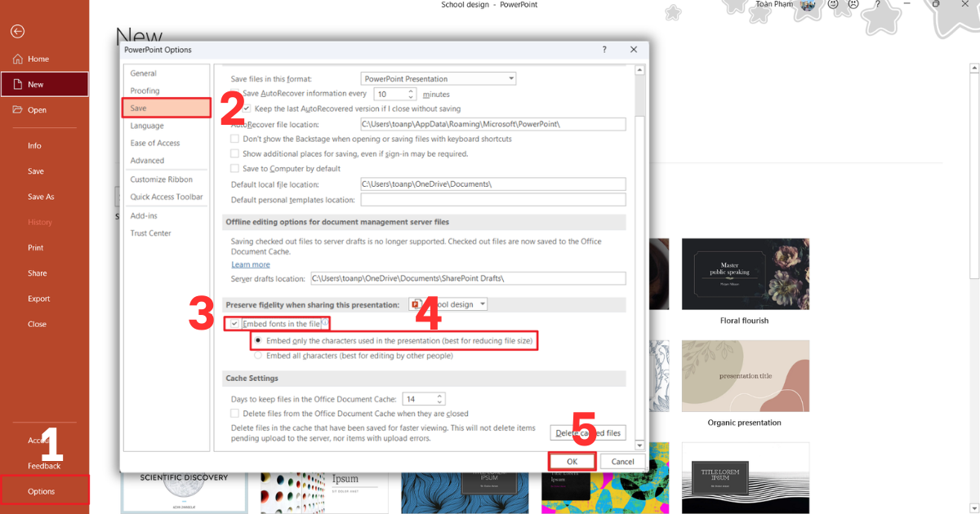
Task: Open the Learn more link
Action: click(251, 264)
